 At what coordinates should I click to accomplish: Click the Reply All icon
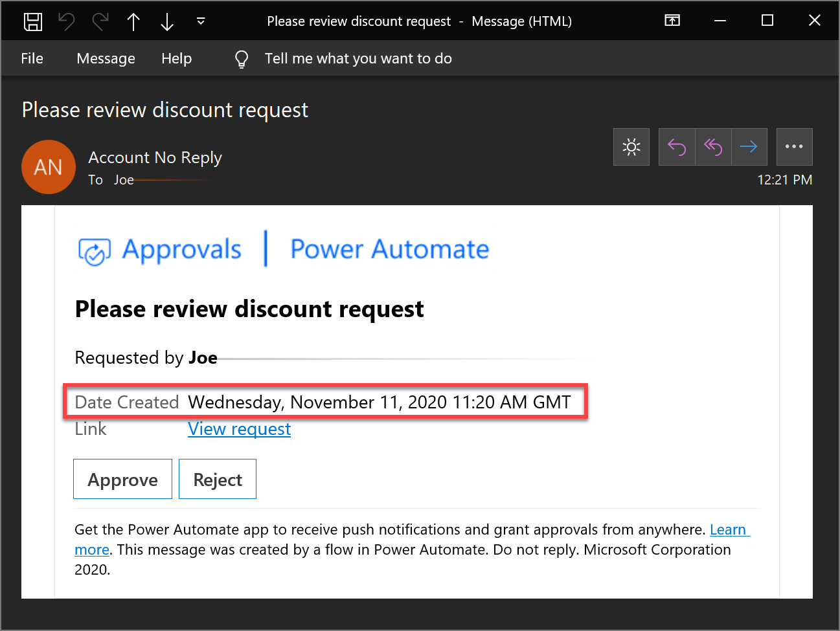[713, 147]
